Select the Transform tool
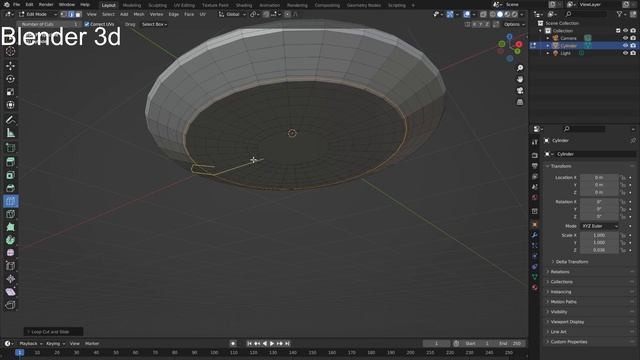Screen dimensions: 640x360 [x=11, y=105]
